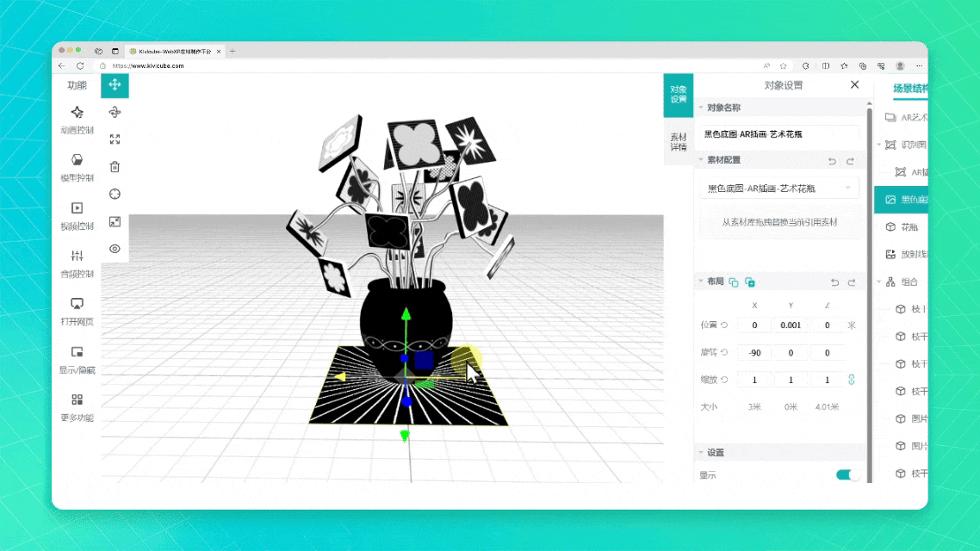Reset the 旋转 rotation values

724,353
